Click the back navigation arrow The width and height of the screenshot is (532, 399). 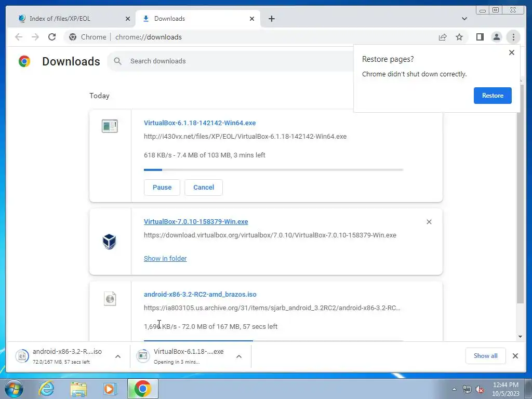(x=19, y=37)
